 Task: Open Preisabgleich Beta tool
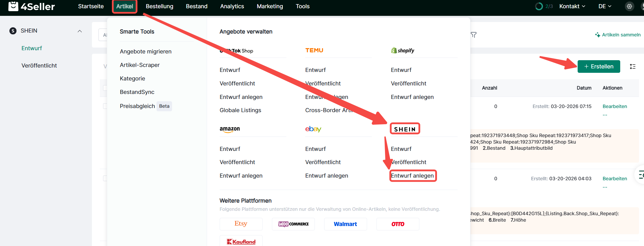(x=145, y=106)
